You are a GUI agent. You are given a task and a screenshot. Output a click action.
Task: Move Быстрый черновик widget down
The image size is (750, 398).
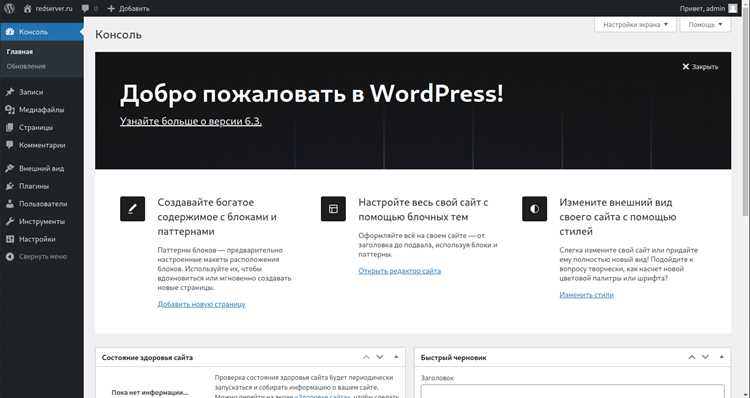click(x=706, y=357)
